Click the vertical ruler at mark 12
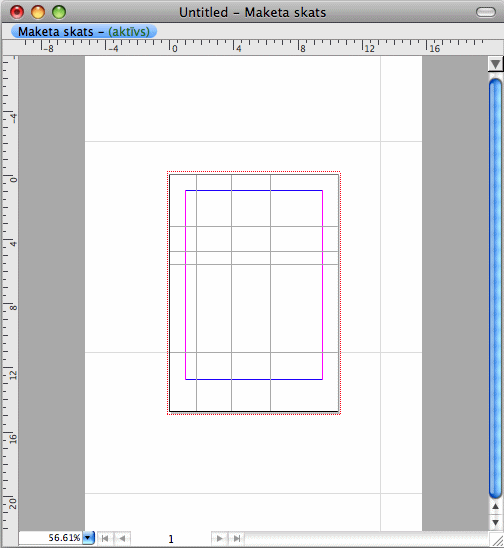This screenshot has width=504, height=548. 11,374
